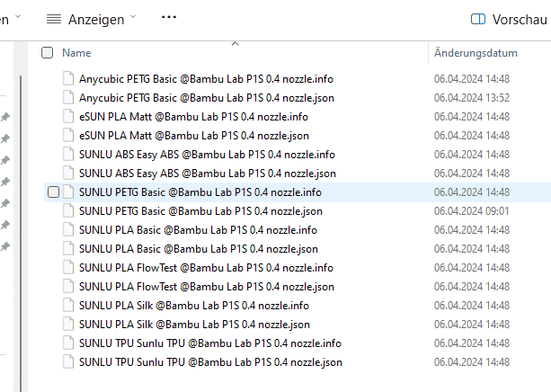The image size is (551, 392).
Task: Click file icon of SUNLU TPU nozzle.info
Action: tap(68, 343)
